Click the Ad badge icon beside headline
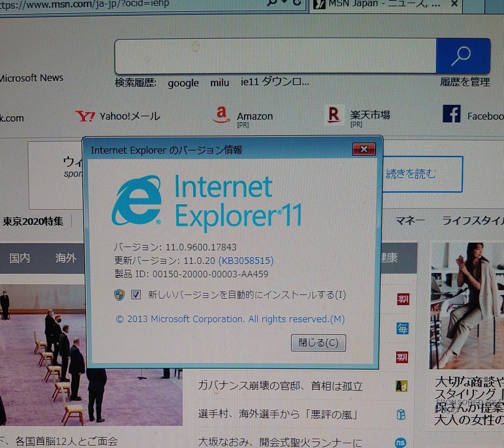The width and height of the screenshot is (504, 448). 402,385
